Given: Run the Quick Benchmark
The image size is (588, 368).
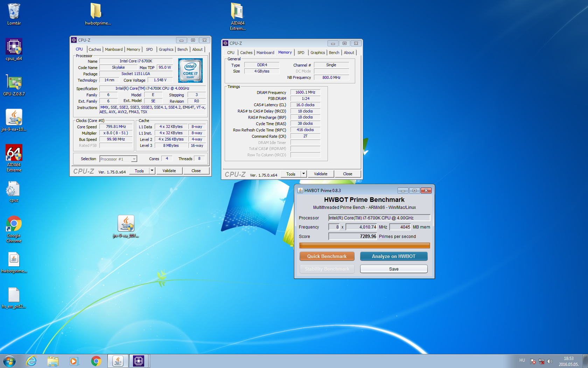Looking at the screenshot, I should coord(327,256).
